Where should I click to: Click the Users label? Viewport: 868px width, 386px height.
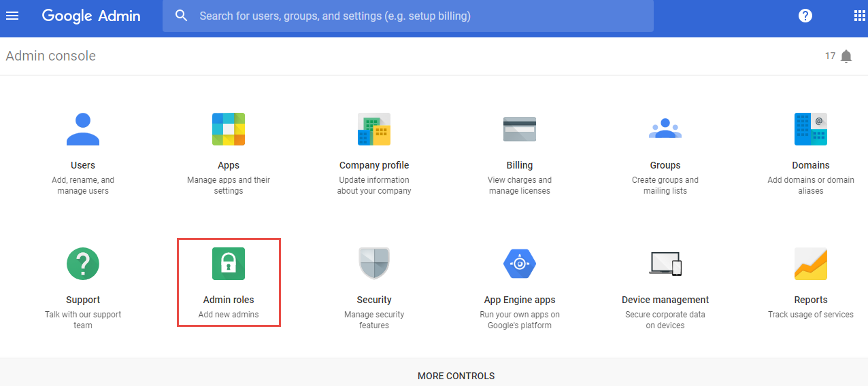tap(83, 165)
